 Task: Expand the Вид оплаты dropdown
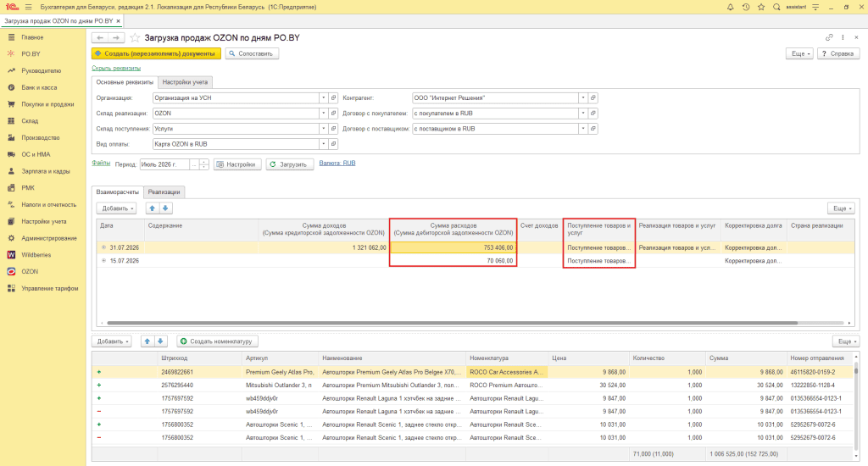pyautogui.click(x=323, y=144)
